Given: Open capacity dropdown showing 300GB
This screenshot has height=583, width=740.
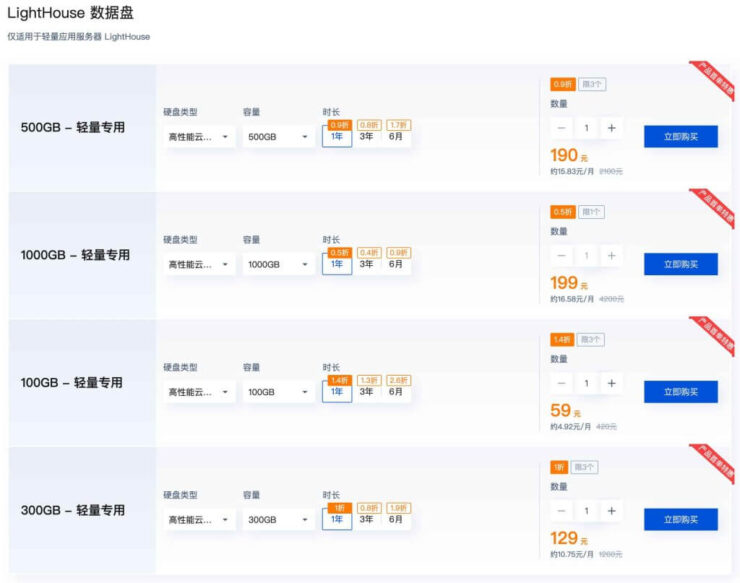Looking at the screenshot, I should pos(278,519).
